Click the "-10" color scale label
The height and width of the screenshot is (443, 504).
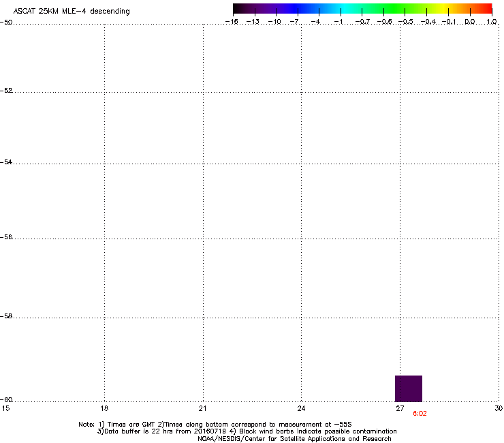pos(274,22)
